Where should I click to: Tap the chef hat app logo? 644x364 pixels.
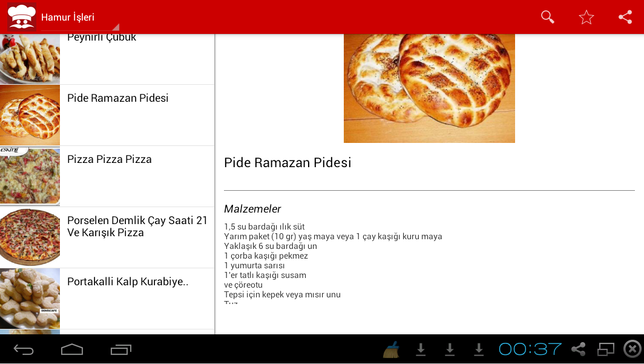(x=22, y=17)
